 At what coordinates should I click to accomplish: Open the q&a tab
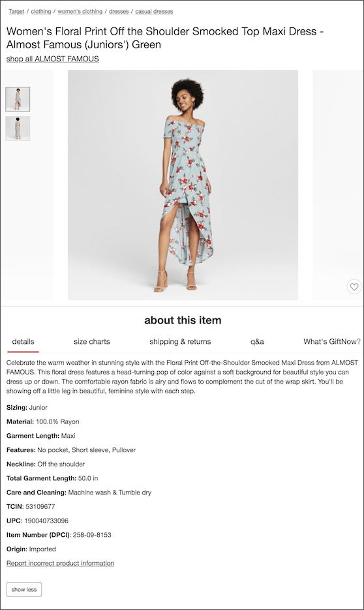tap(257, 342)
